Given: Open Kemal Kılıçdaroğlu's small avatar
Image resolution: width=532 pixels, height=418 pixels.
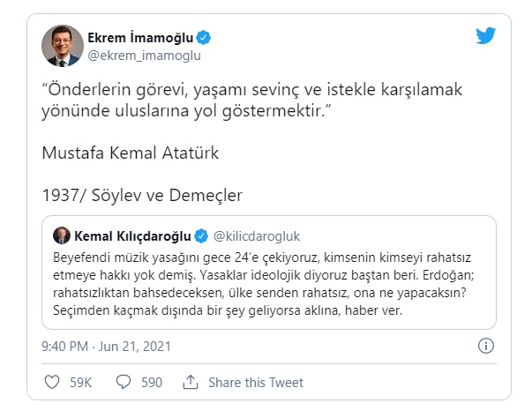Looking at the screenshot, I should pyautogui.click(x=62, y=235).
